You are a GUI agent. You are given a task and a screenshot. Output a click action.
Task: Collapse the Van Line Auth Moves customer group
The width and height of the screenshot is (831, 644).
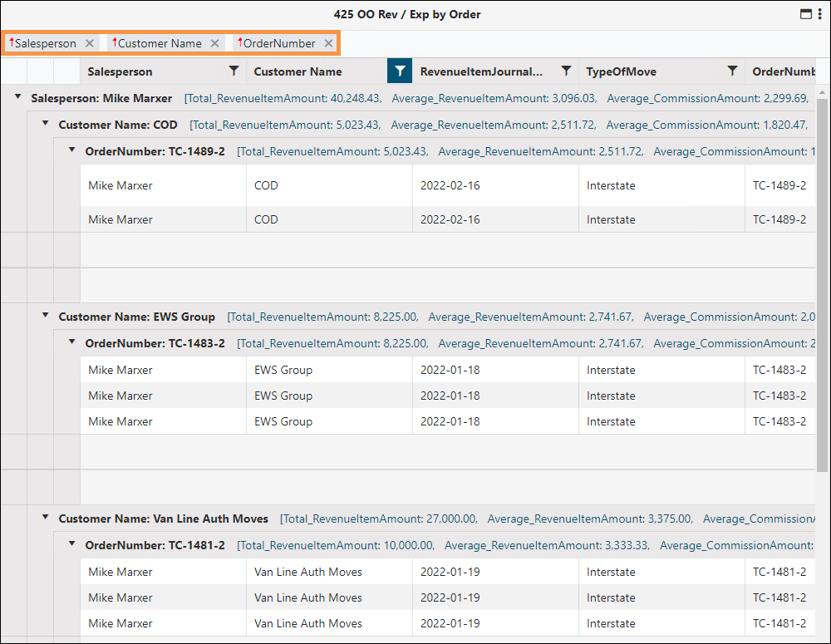(44, 518)
